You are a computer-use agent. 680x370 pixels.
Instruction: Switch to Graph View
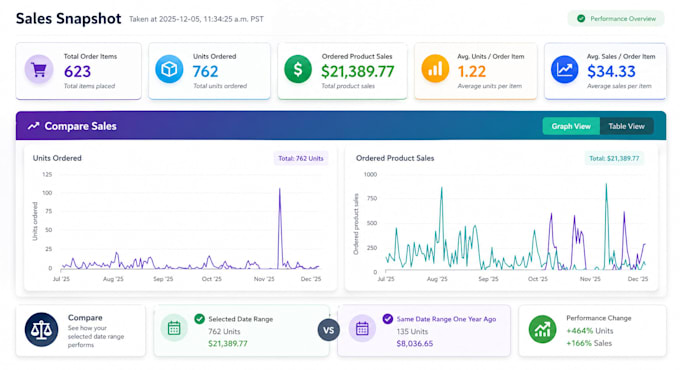click(x=571, y=126)
